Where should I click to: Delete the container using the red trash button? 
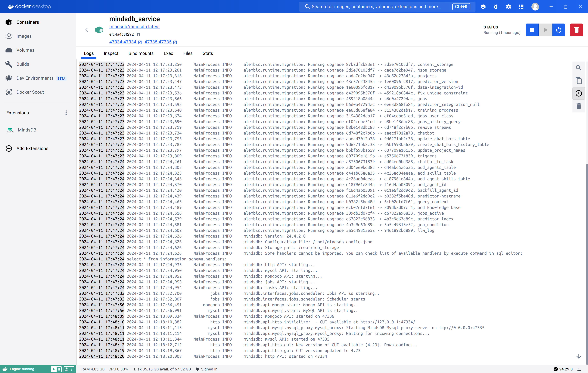[576, 30]
